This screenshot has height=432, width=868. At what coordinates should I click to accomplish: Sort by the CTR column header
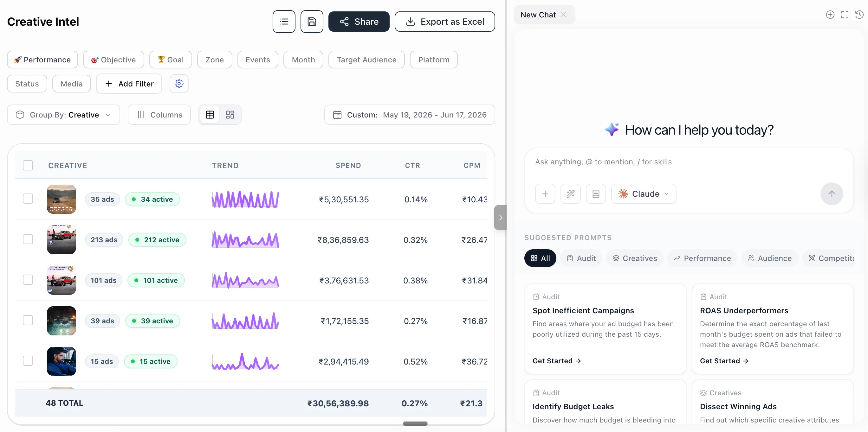tap(412, 165)
